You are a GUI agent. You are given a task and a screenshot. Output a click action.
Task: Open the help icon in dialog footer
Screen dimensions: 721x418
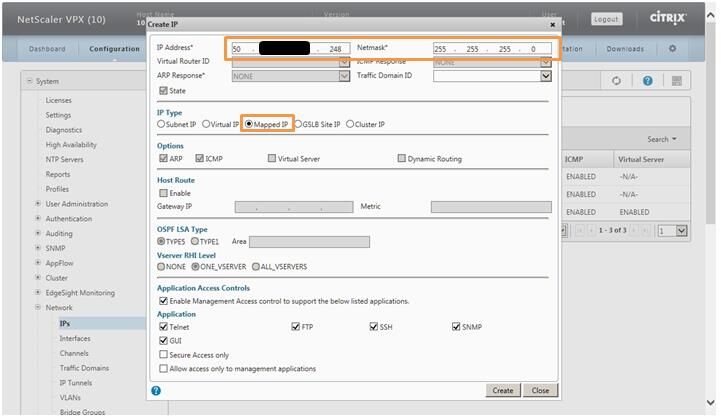tap(156, 391)
